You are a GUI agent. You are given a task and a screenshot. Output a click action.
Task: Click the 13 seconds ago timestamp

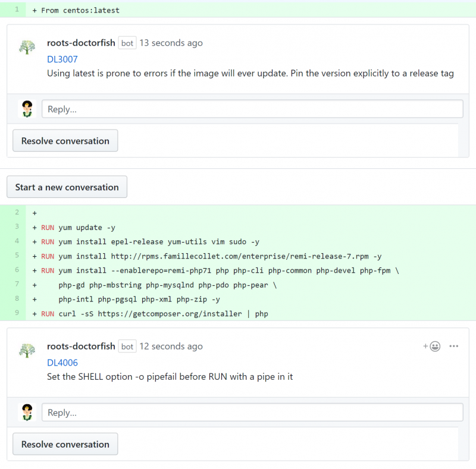pyautogui.click(x=171, y=43)
